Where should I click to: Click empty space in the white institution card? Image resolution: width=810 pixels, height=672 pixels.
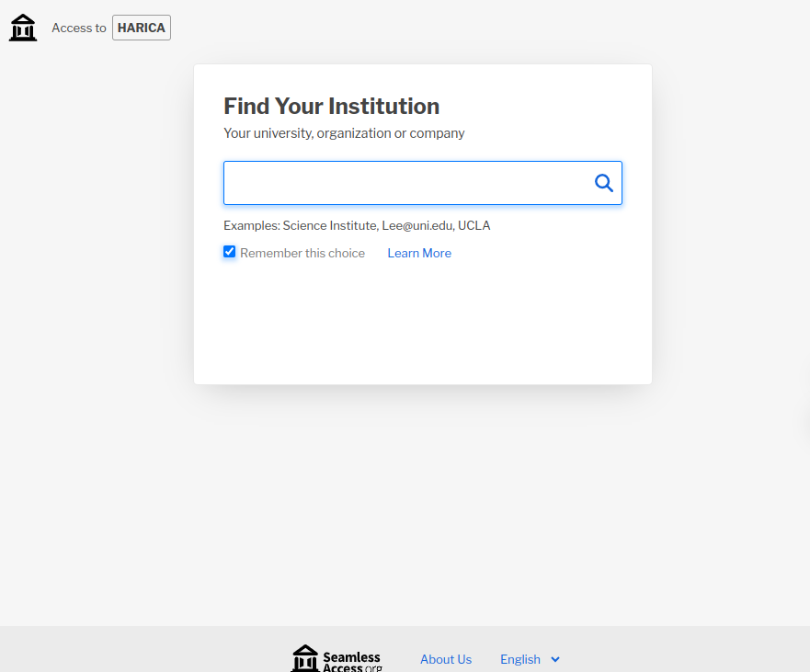pyautogui.click(x=423, y=331)
